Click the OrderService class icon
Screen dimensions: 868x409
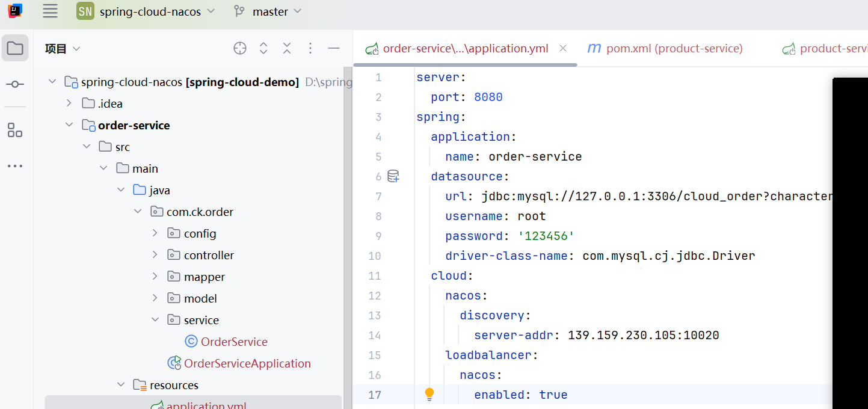(x=191, y=342)
